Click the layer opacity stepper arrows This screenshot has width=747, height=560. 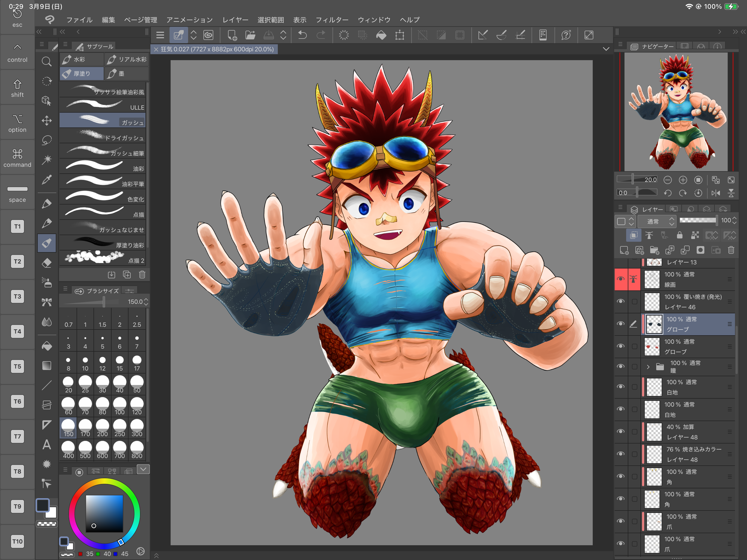[x=734, y=221]
